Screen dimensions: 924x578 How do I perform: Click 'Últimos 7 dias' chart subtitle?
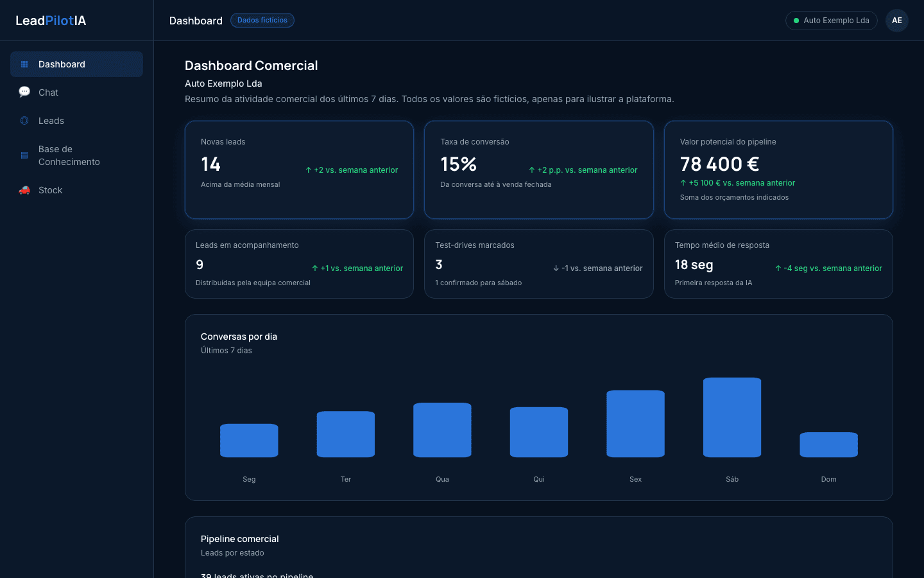[x=226, y=351]
